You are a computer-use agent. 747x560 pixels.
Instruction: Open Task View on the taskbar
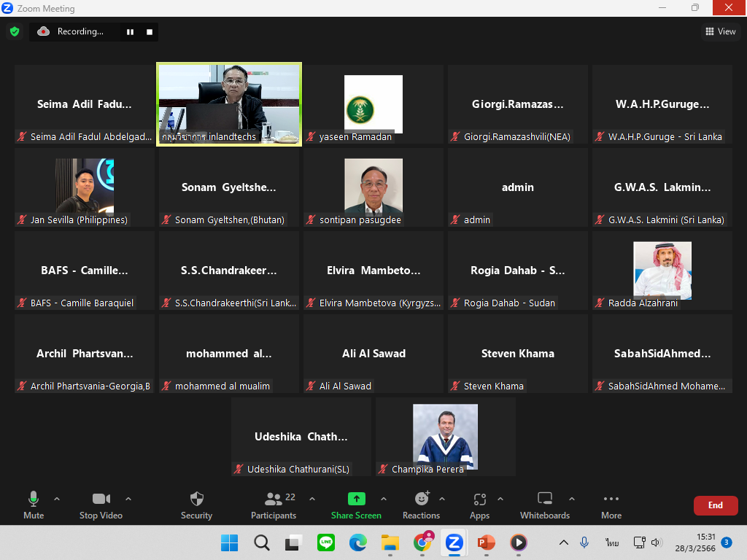(293, 542)
